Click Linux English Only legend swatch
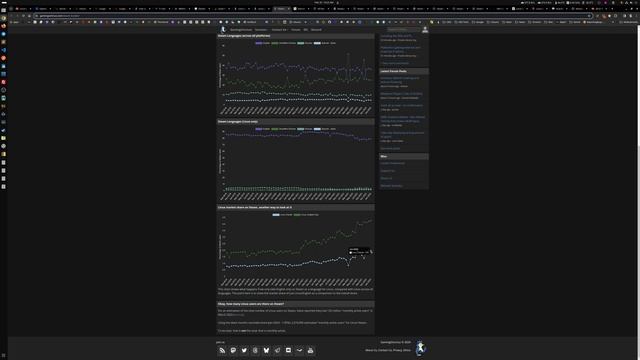 click(297, 215)
